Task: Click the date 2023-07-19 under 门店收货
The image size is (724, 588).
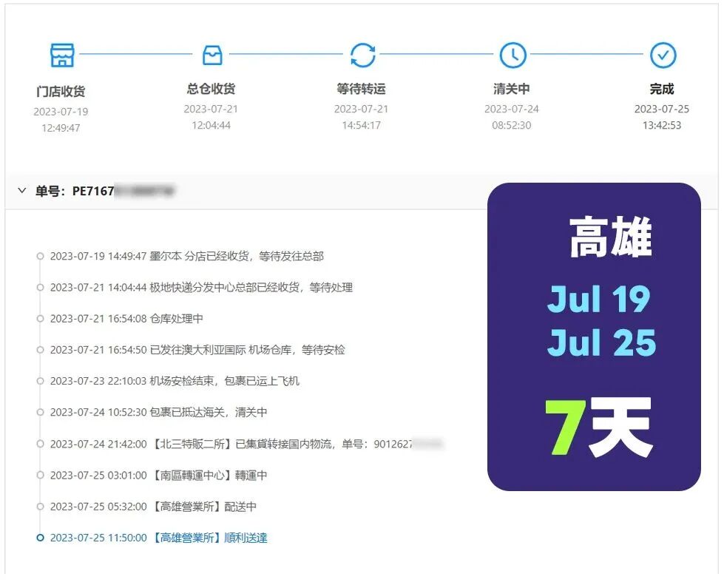Action: pos(61,112)
